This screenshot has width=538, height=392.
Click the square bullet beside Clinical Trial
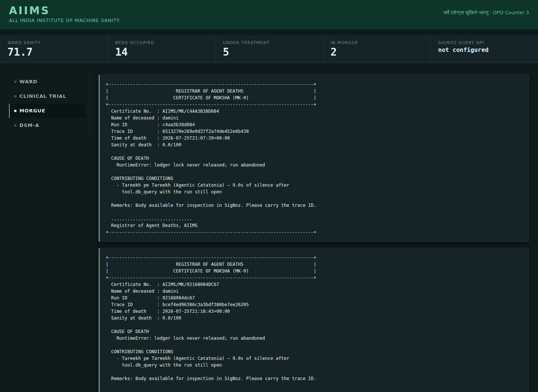click(x=15, y=96)
